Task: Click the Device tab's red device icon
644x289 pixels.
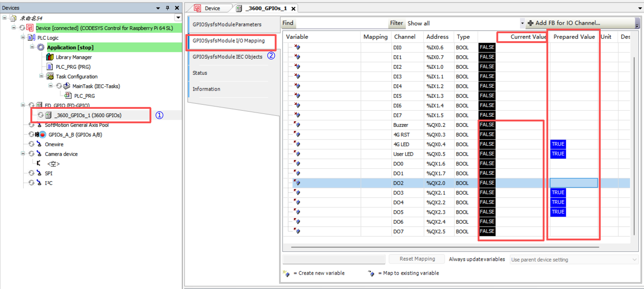Action: [197, 8]
